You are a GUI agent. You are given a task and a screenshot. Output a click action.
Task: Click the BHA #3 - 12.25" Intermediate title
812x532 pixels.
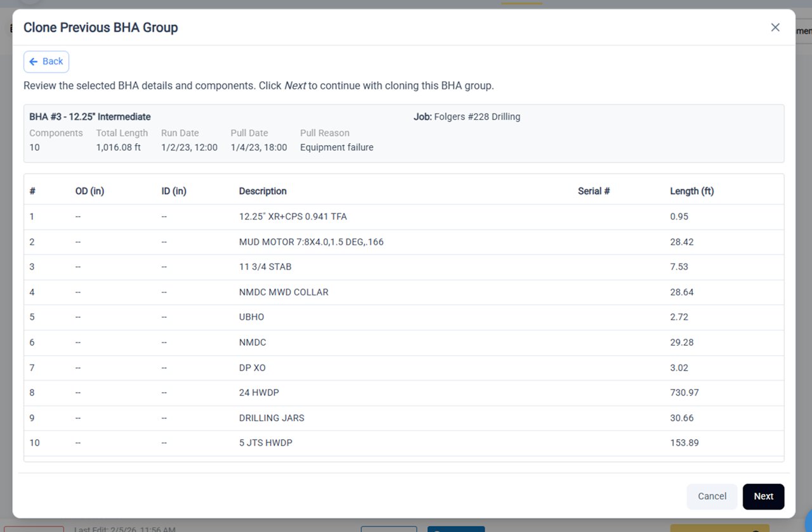(x=90, y=117)
